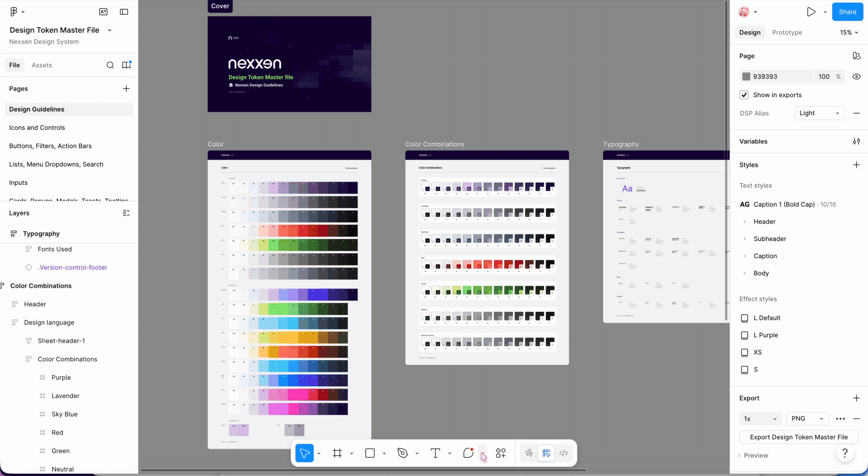Uncheck Show in exports
Screen dimensions: 868x476
coord(744,95)
